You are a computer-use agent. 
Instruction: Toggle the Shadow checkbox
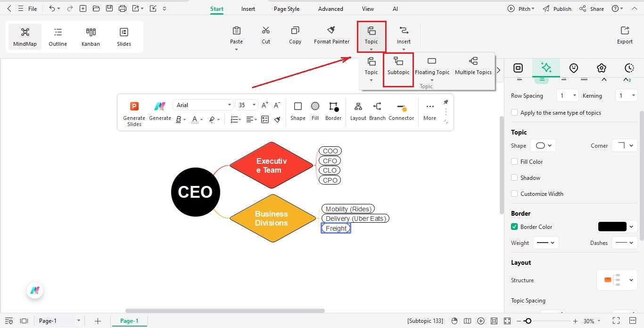[x=514, y=177]
